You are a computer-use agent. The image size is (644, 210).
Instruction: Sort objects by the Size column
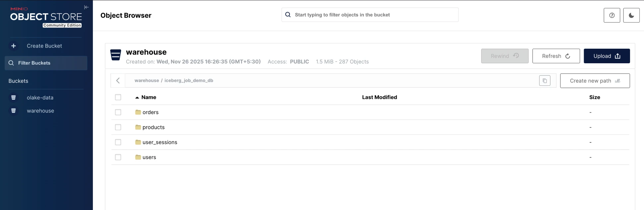click(x=594, y=97)
